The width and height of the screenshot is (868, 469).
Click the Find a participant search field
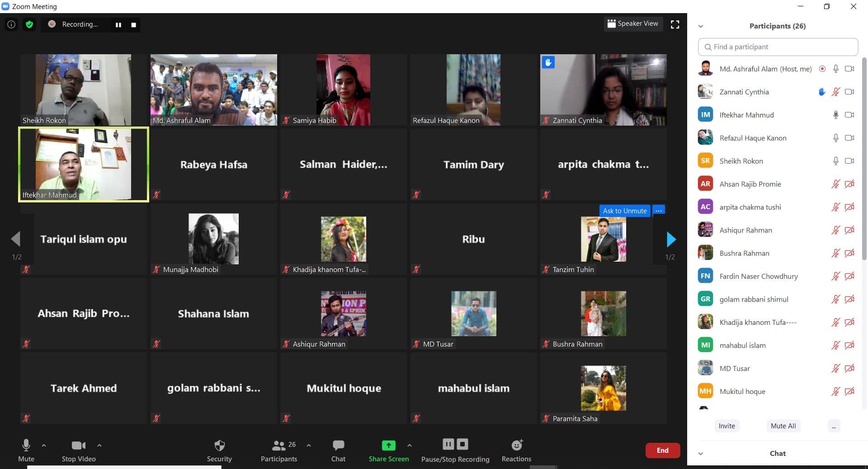tap(778, 47)
